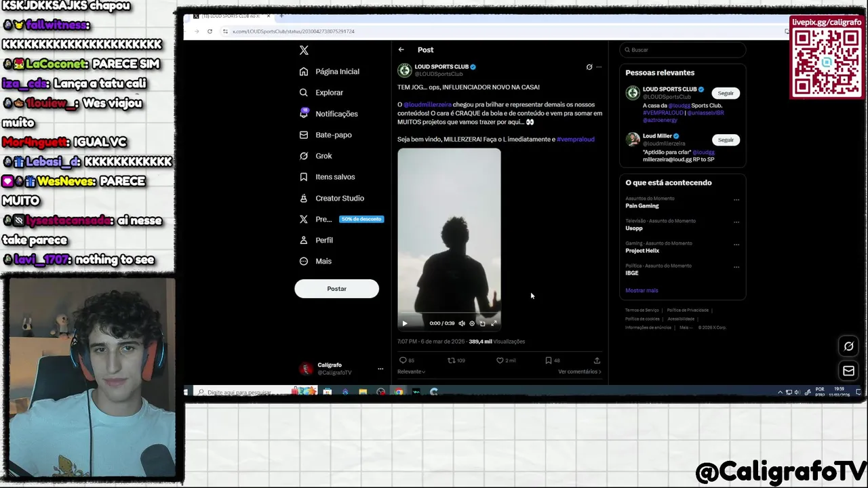
Task: Click Mostrar mais under trends
Action: pos(642,291)
